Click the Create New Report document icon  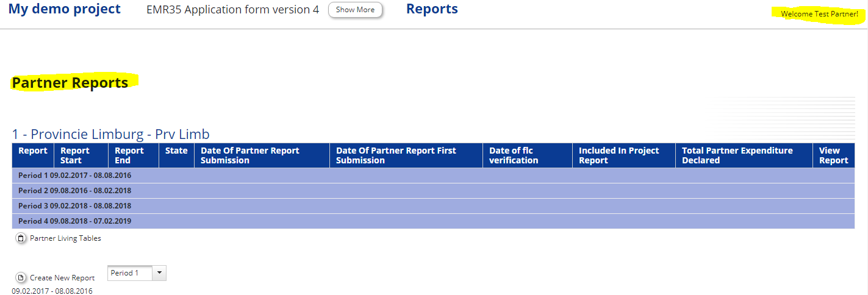21,277
